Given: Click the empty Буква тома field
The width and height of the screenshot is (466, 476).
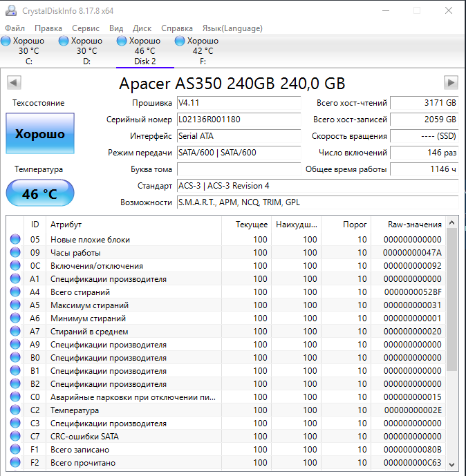Looking at the screenshot, I should pos(239,169).
